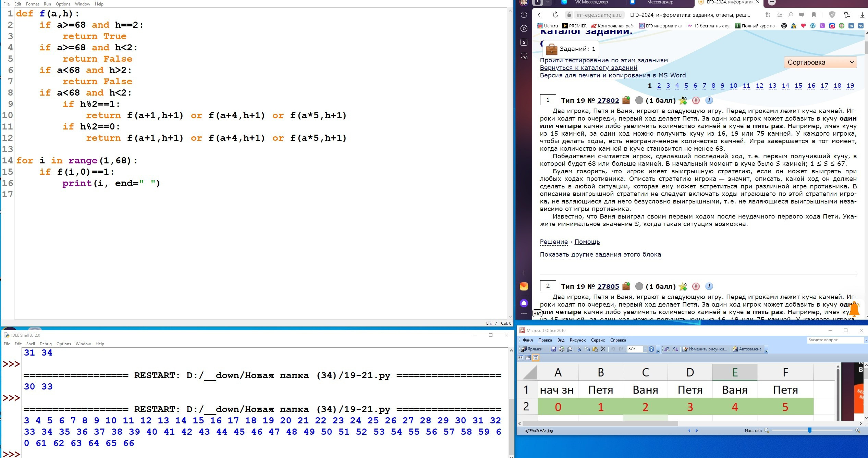Screen dimensions: 868x458
Task: Click Изменить рисунки button
Action: (x=705, y=349)
